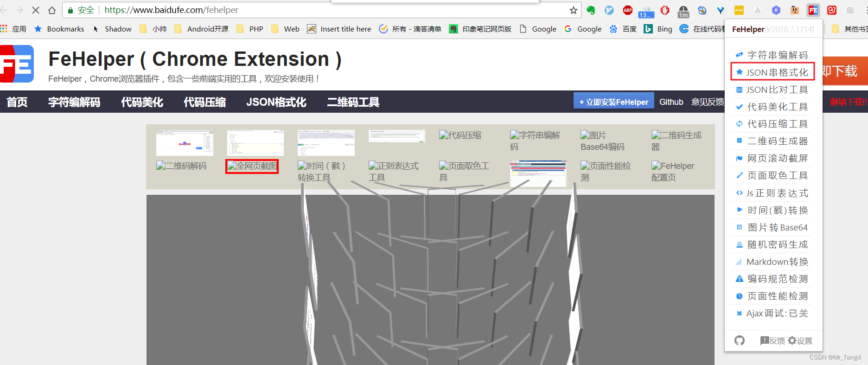Viewport: 868px width, 365px height.
Task: Click the red ABP Adblock Plus icon
Action: click(x=628, y=10)
